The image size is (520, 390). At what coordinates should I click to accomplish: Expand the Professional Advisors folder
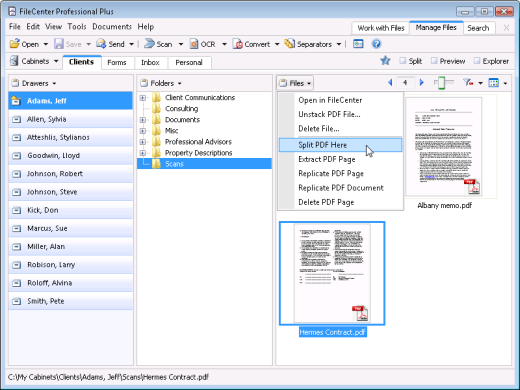(143, 142)
